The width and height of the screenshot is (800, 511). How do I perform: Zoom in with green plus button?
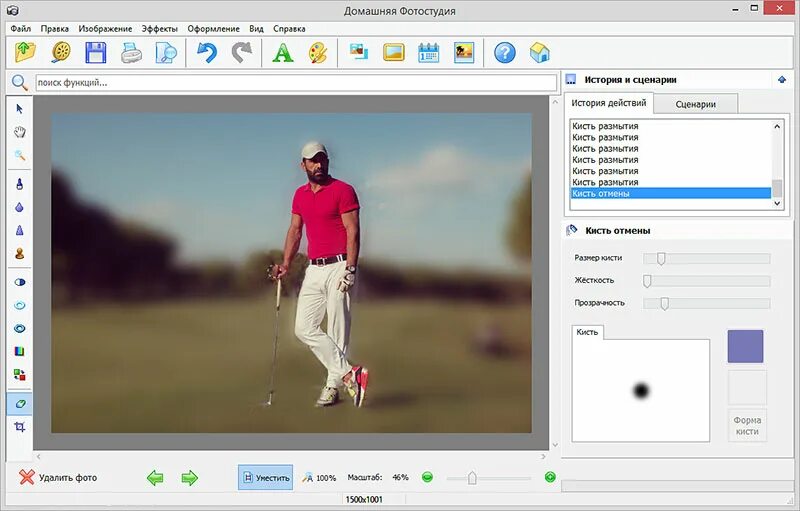click(550, 477)
